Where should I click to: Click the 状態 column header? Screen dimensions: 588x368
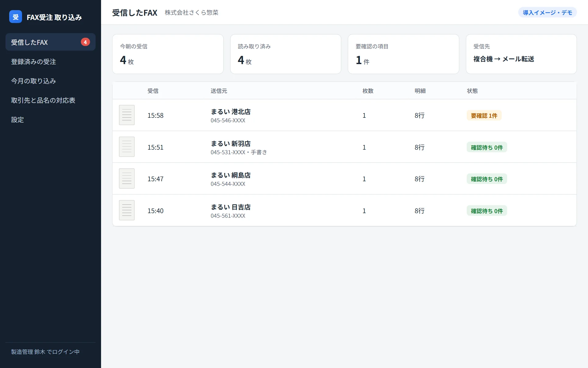(x=472, y=91)
